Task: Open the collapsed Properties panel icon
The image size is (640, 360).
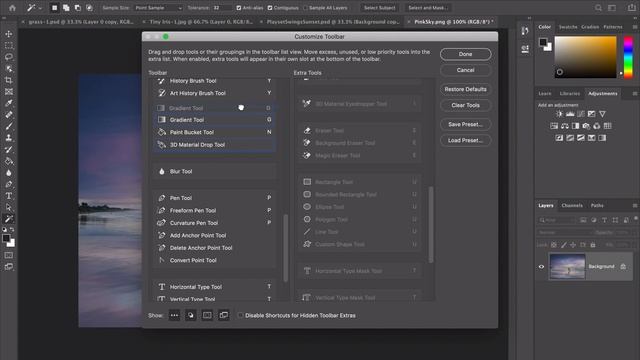Action: coord(525,49)
